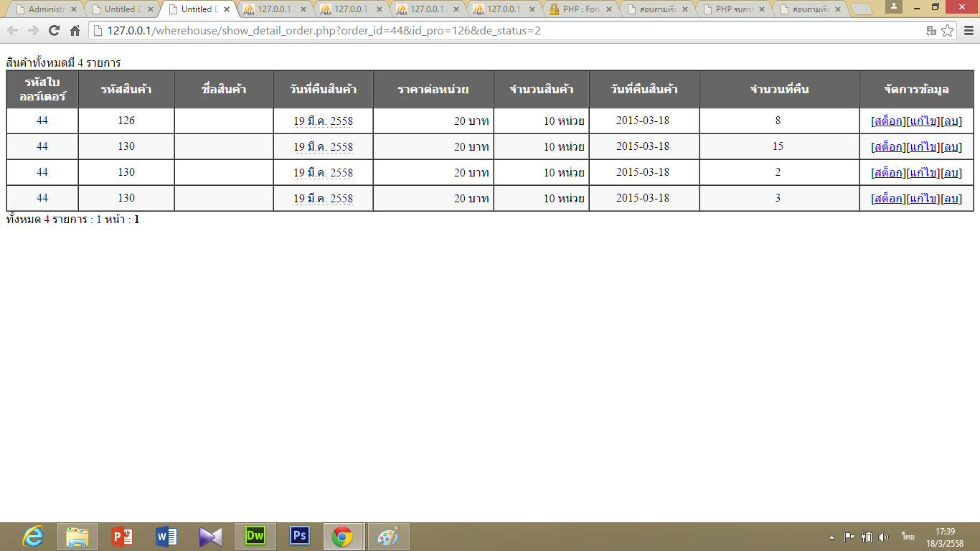Switch to the inactive Untitled D tab
This screenshot has width=980, height=551.
coord(123,9)
